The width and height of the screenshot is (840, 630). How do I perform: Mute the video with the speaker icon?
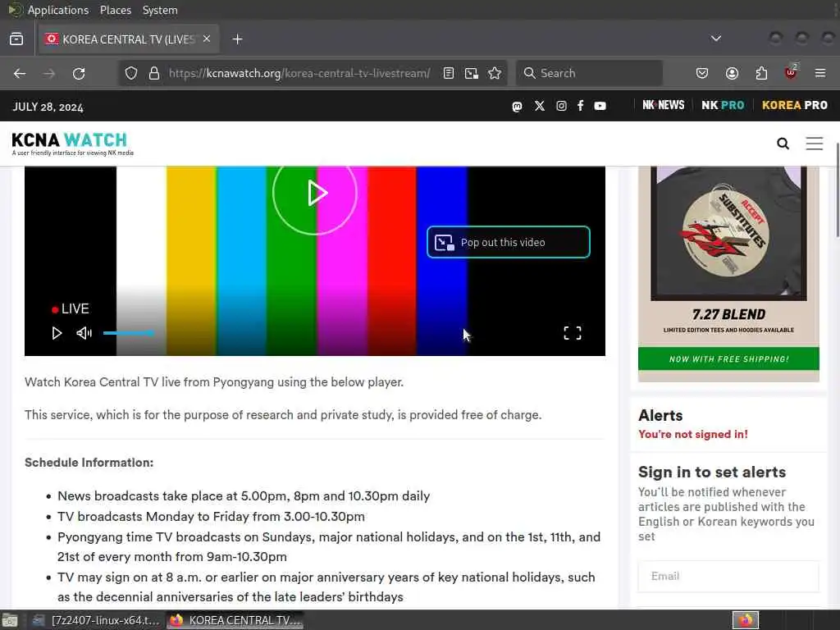tap(84, 333)
